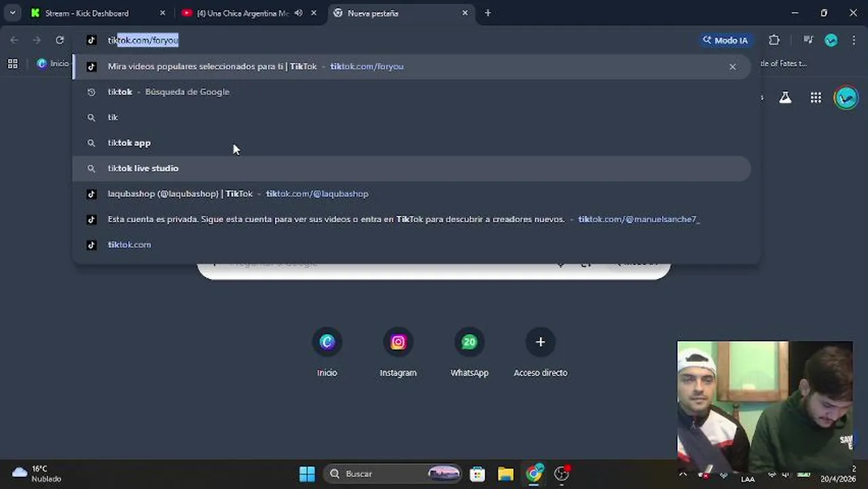This screenshot has height=489, width=868.
Task: Go back to previous page
Action: click(14, 40)
